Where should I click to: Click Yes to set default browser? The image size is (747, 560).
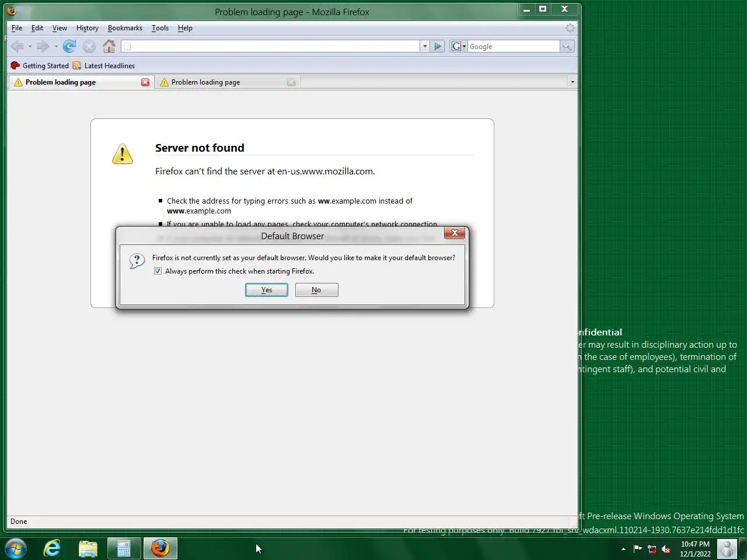coord(267,290)
